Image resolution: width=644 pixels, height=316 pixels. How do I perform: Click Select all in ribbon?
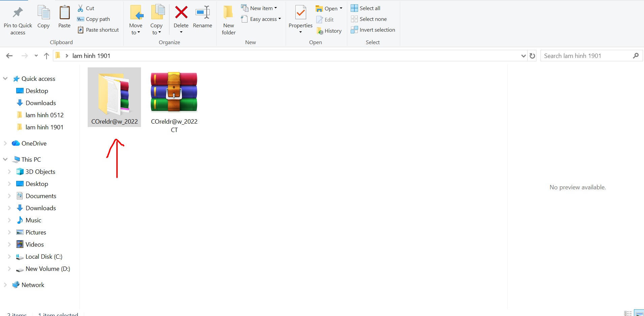click(x=365, y=8)
